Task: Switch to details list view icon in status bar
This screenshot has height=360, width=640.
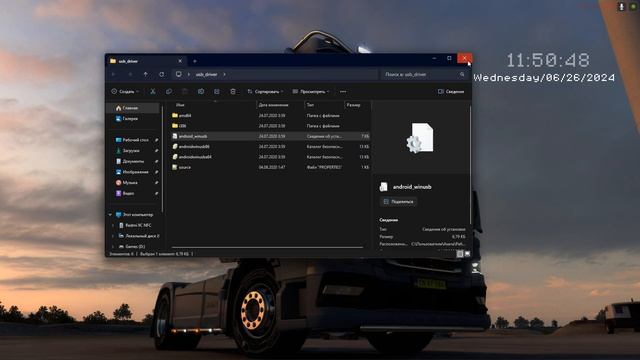Action: tap(460, 254)
